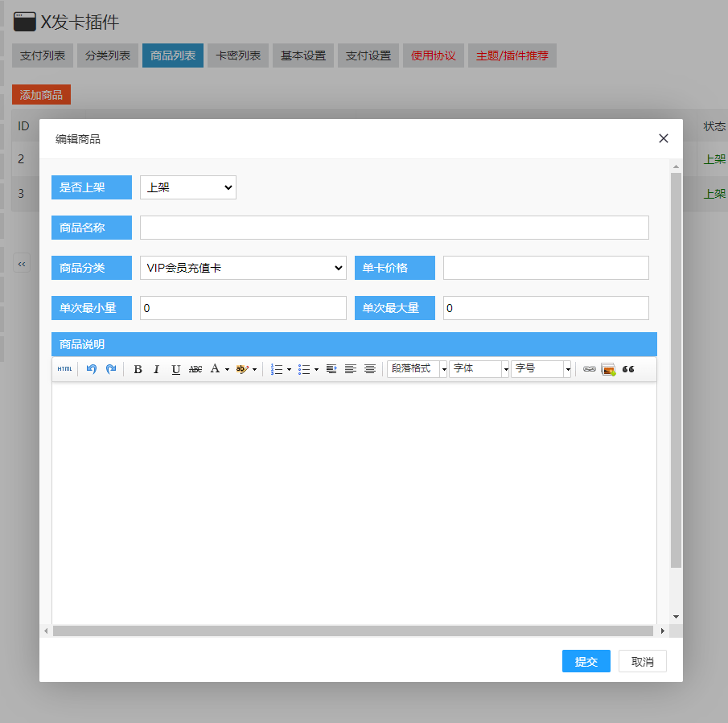Open the 分类列表 tab
The width and height of the screenshot is (728, 723).
tap(108, 55)
